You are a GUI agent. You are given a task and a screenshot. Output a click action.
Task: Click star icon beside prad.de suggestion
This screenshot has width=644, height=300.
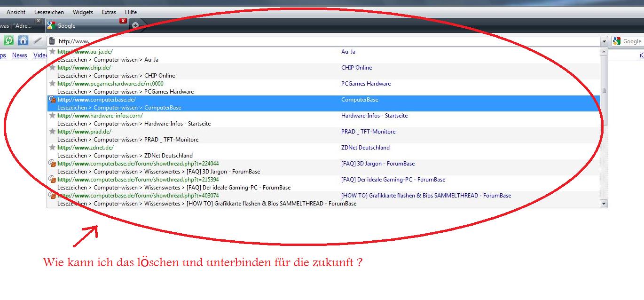[52, 132]
